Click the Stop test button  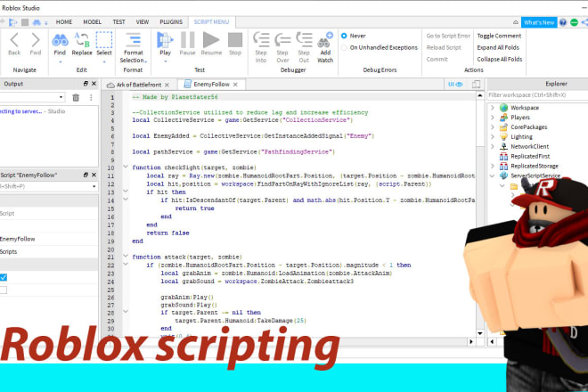235,40
